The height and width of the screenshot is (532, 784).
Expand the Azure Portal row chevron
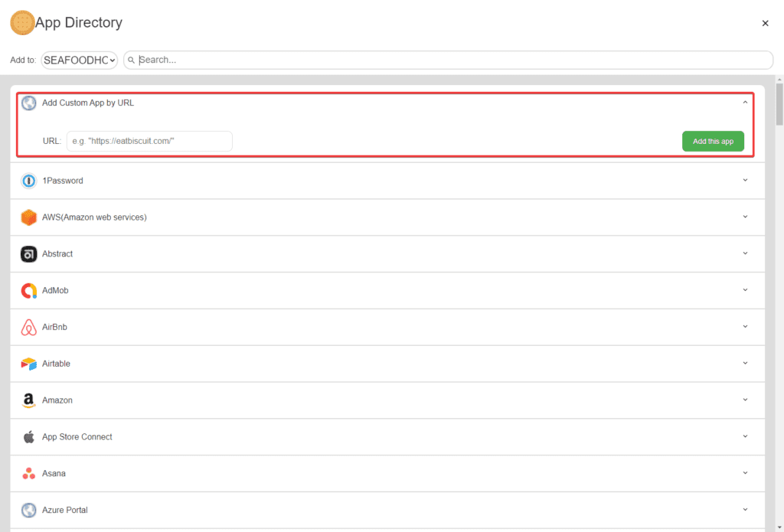pos(745,510)
